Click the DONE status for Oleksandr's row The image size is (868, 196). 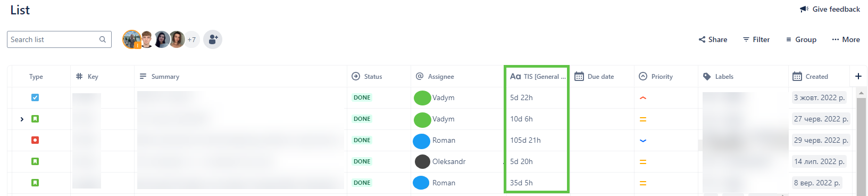coord(362,161)
